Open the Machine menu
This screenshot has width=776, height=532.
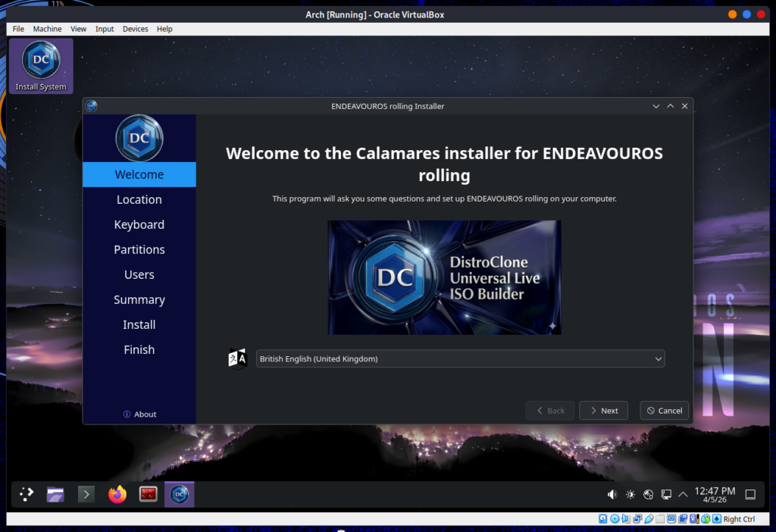47,29
